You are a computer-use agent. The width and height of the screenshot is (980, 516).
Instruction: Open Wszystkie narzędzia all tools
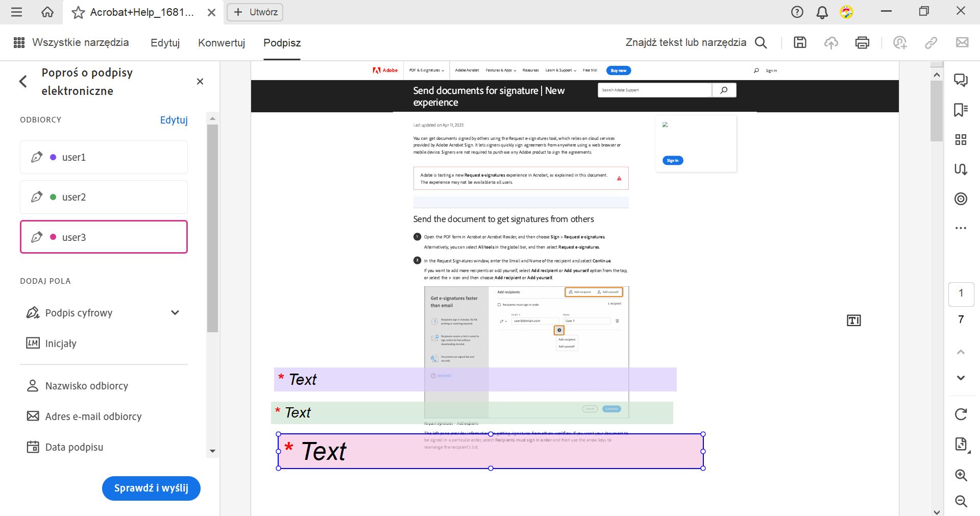71,42
